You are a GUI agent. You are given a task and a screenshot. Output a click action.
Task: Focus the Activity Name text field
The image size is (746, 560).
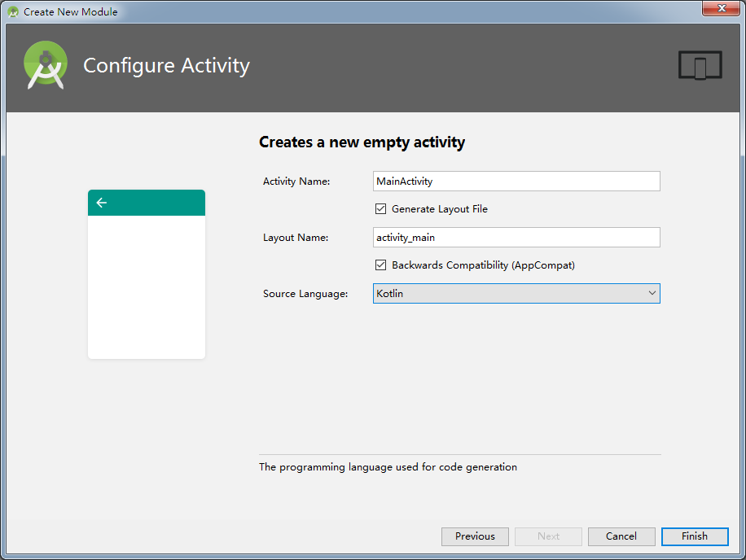pyautogui.click(x=516, y=182)
